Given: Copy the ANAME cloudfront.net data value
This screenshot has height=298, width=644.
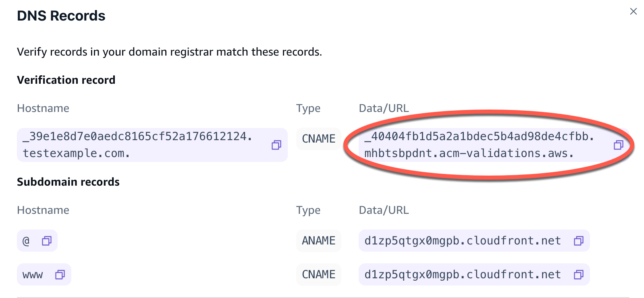Looking at the screenshot, I should coord(579,240).
